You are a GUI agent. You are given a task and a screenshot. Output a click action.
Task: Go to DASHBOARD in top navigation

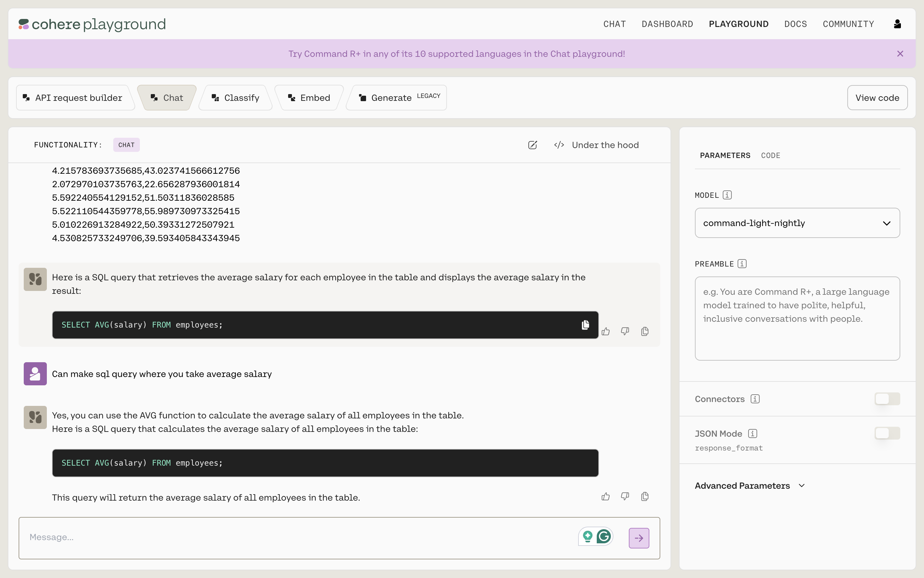[x=667, y=24]
